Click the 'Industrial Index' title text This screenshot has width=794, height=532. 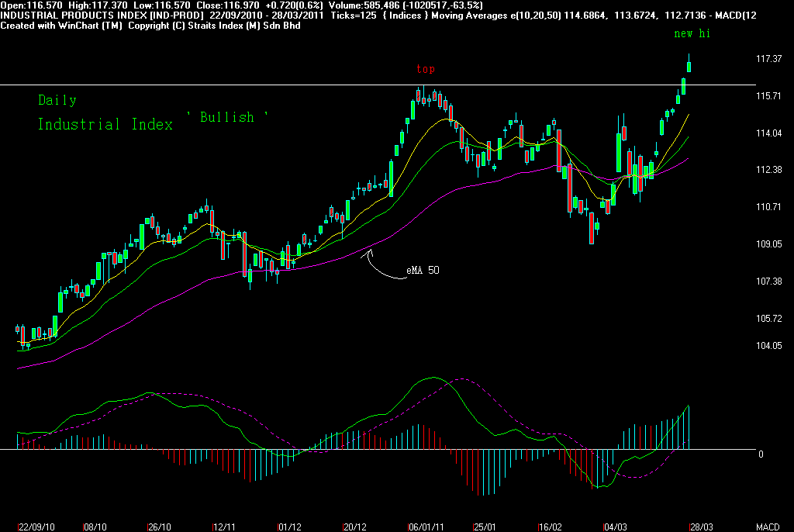(x=105, y=124)
